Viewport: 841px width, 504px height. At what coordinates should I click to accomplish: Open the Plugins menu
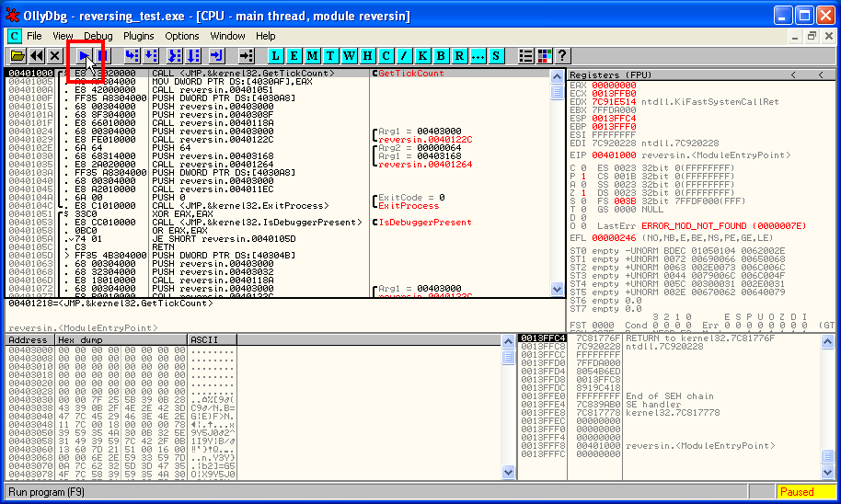tap(138, 36)
